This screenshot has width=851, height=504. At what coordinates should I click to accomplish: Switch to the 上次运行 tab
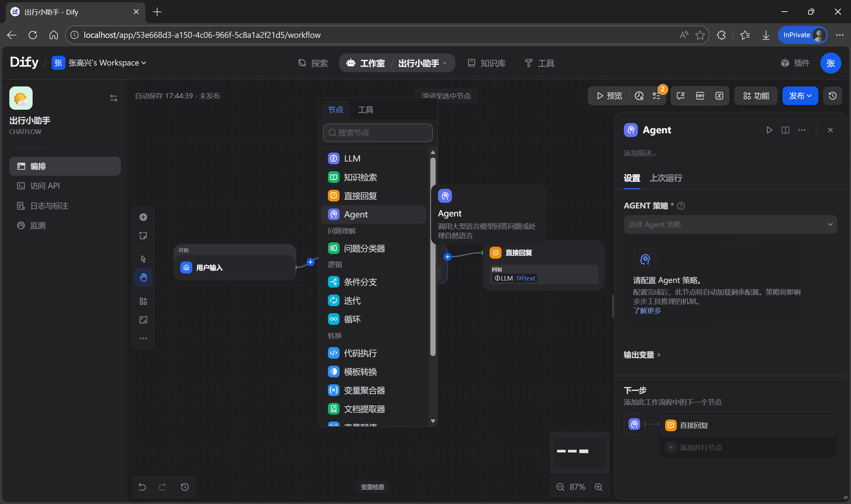tap(665, 178)
